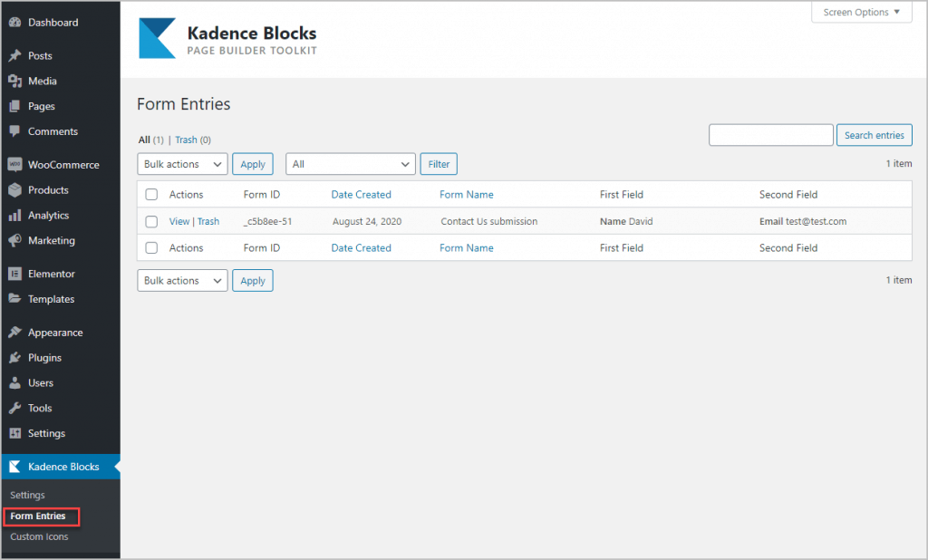Expand the Screen Options panel

pyautogui.click(x=860, y=12)
